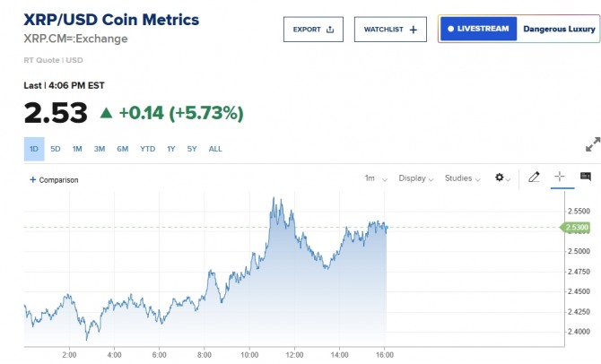Click the 2.5300 current price marker
The width and height of the screenshot is (601, 364).
pyautogui.click(x=577, y=228)
